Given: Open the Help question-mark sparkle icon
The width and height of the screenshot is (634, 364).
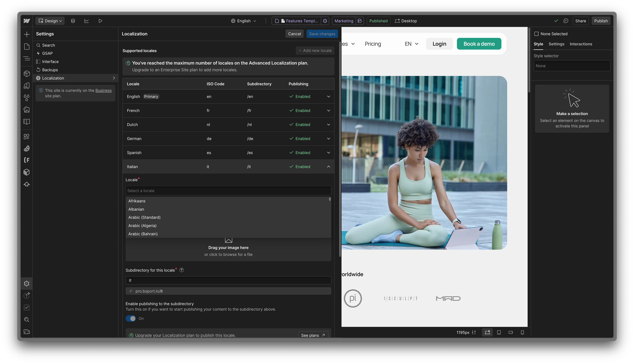Looking at the screenshot, I should 27,296.
